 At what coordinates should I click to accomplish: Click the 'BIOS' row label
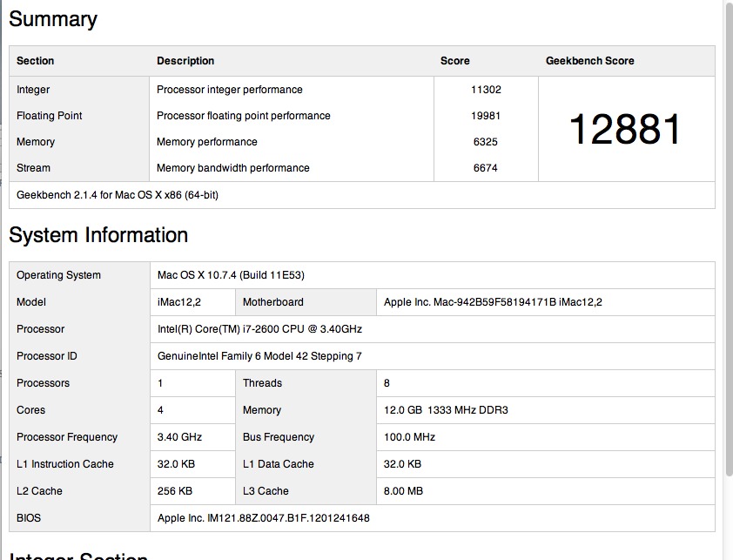point(29,518)
